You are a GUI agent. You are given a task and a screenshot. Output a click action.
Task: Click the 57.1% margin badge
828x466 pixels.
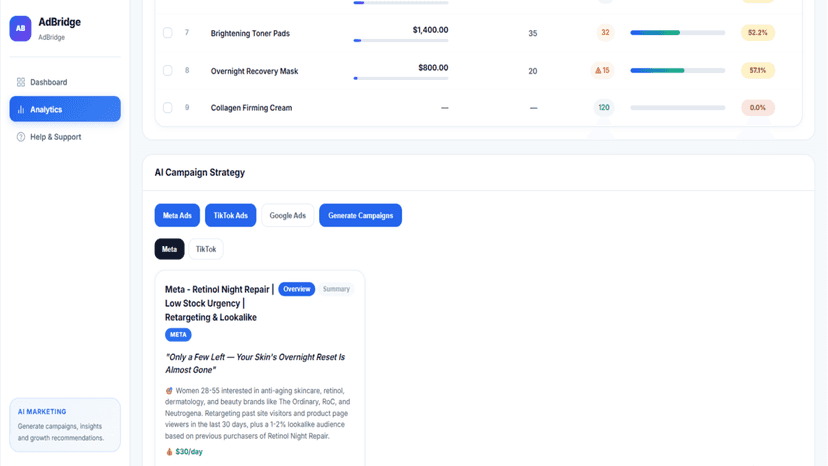(757, 70)
